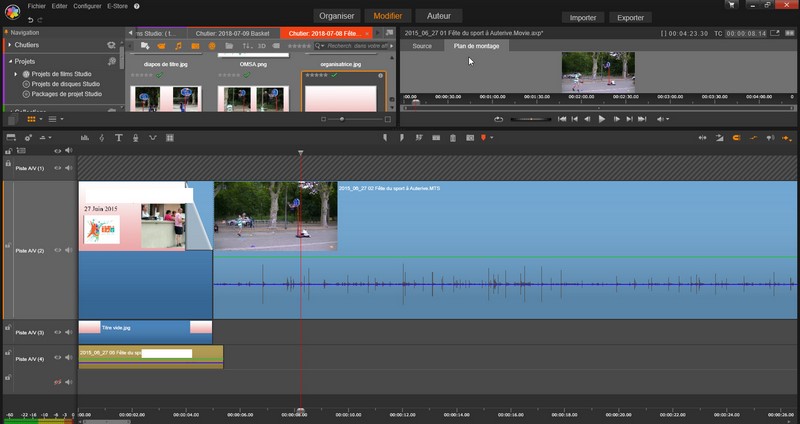
Task: Open the shopping cart icon at top
Action: coord(732,5)
